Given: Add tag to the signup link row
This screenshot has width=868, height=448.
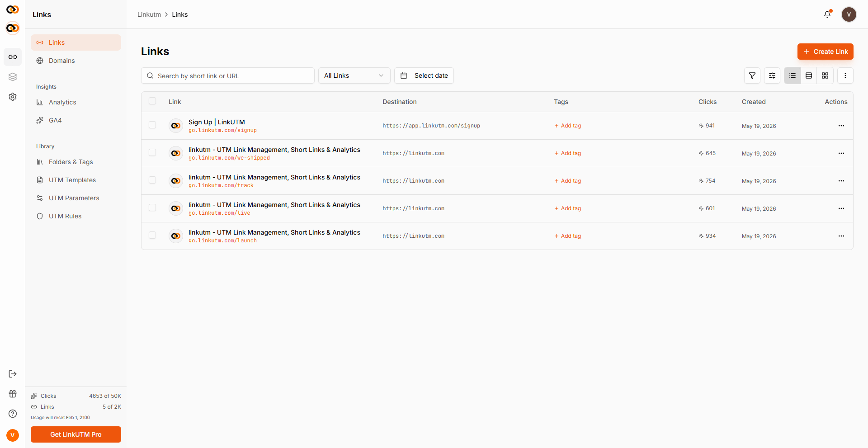Looking at the screenshot, I should pos(568,126).
